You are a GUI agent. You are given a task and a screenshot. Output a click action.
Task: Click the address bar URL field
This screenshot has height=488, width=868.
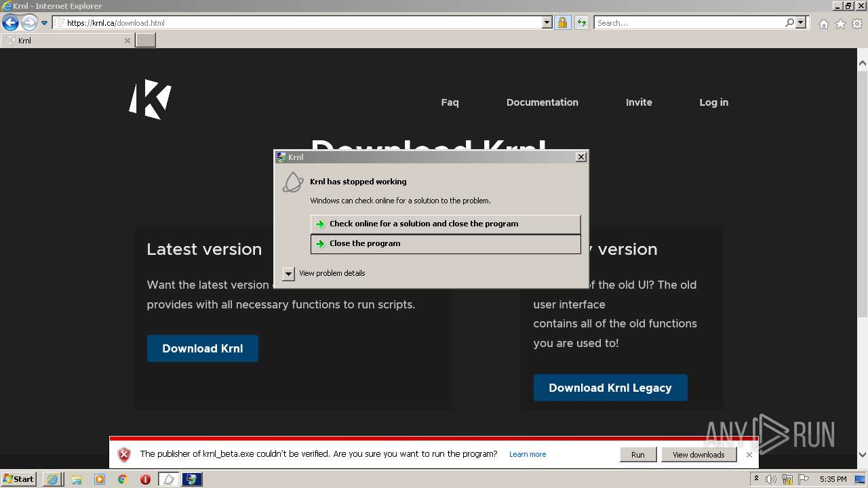(x=297, y=23)
